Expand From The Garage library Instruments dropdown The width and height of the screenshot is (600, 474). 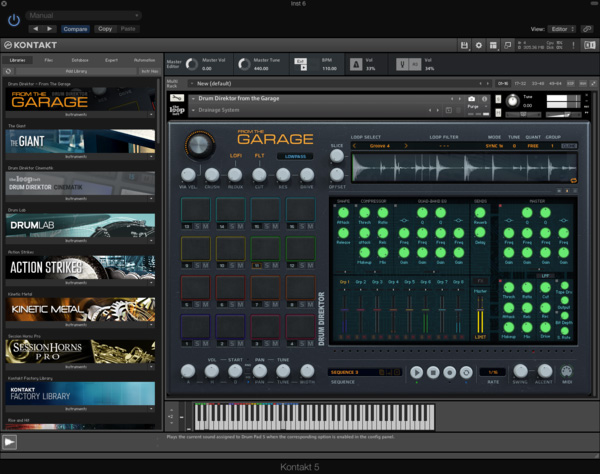(x=151, y=114)
